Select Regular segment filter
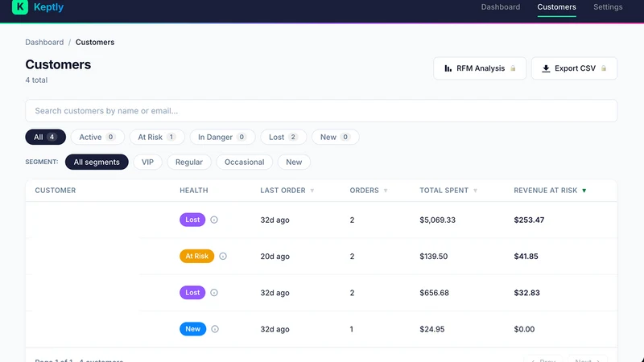This screenshot has width=644, height=362. tap(189, 162)
